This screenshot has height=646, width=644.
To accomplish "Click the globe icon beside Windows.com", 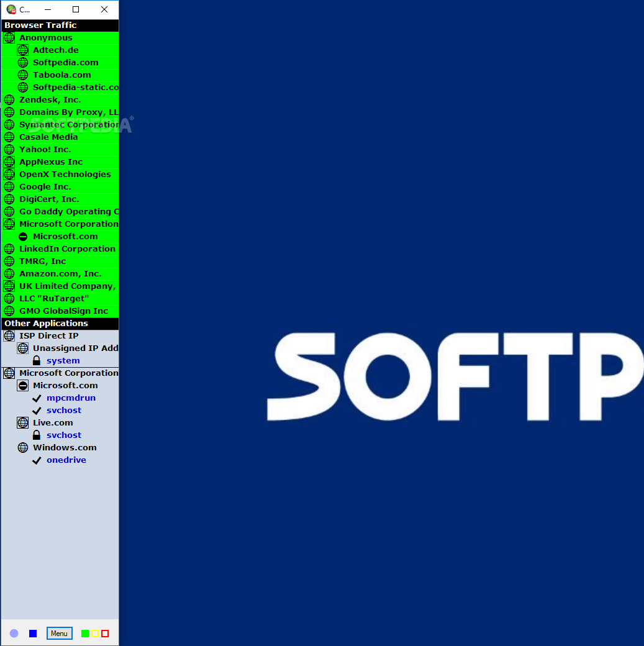I will click(x=23, y=448).
